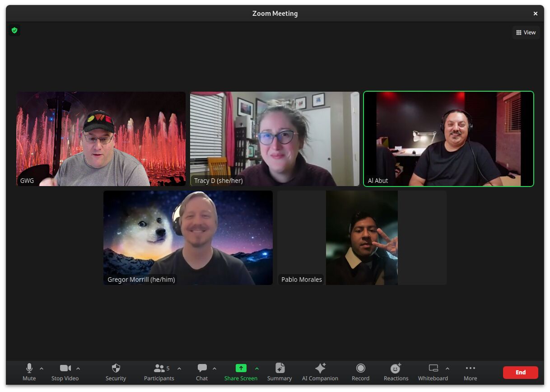Select the Al Abut video tile
550x392 pixels.
click(449, 139)
